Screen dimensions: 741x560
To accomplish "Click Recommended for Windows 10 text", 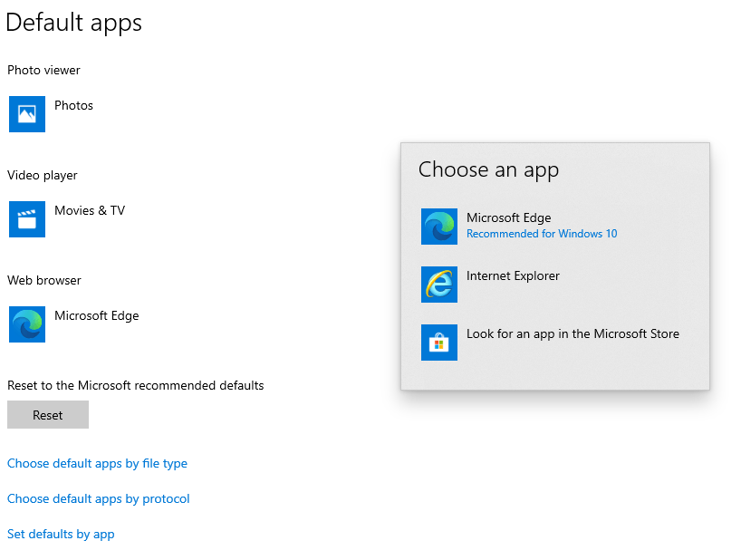I will pos(542,234).
